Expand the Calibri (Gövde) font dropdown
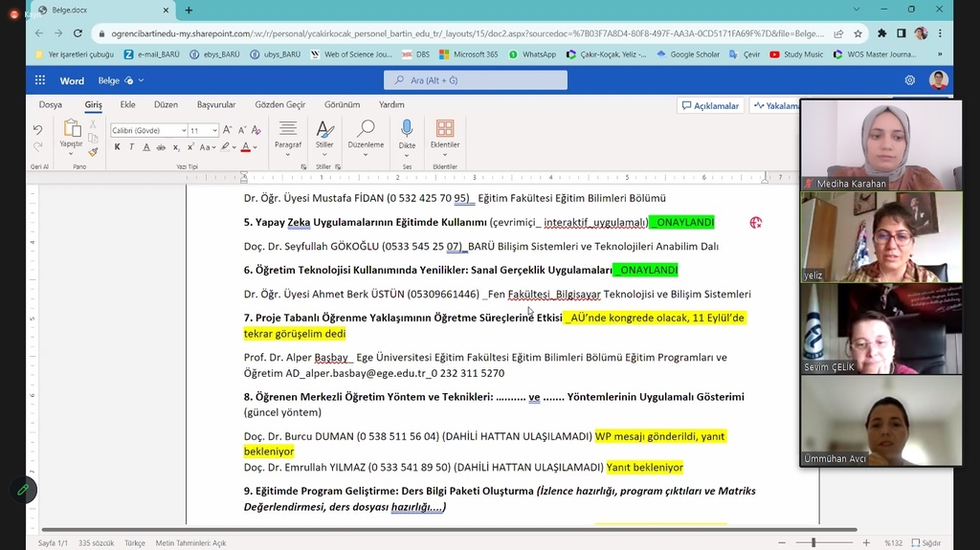The width and height of the screenshot is (980, 550). 182,130
